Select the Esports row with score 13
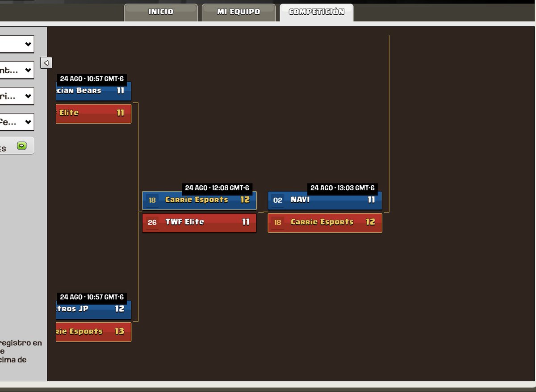This screenshot has height=392, width=536. (93, 332)
